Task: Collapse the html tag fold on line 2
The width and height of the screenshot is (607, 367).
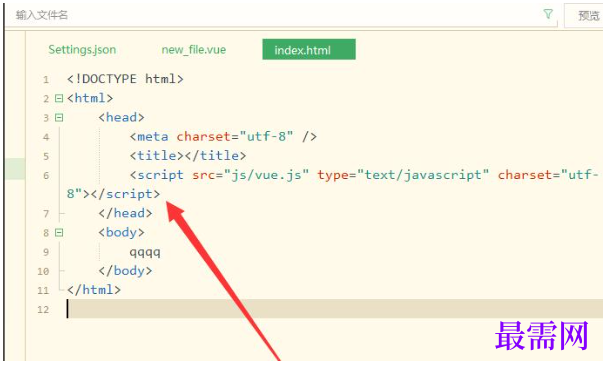Action: click(x=59, y=98)
